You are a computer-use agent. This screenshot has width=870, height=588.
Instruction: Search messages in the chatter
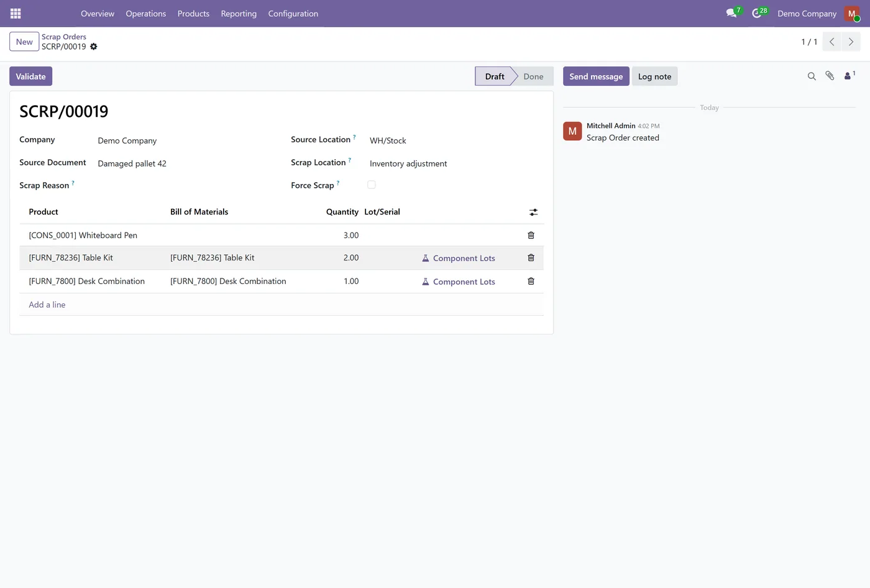click(812, 76)
